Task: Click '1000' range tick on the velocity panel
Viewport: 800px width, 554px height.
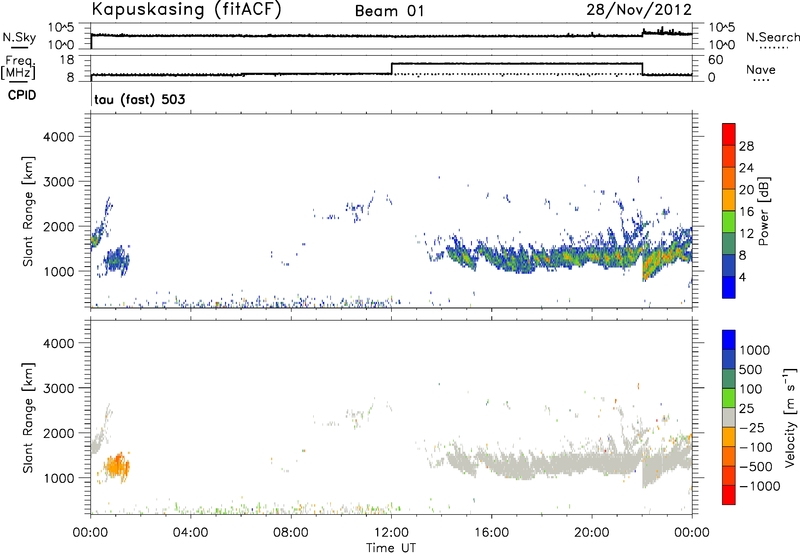Action: click(x=59, y=478)
